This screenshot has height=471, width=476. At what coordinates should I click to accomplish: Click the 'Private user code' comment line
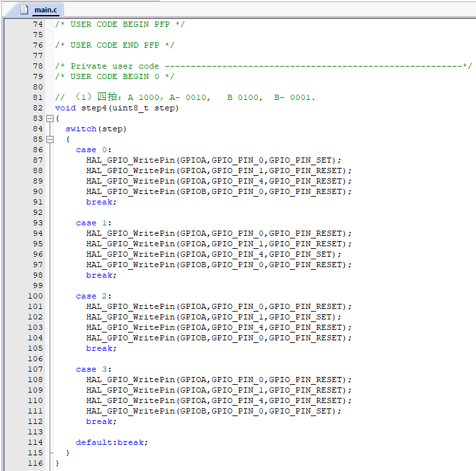(263, 66)
